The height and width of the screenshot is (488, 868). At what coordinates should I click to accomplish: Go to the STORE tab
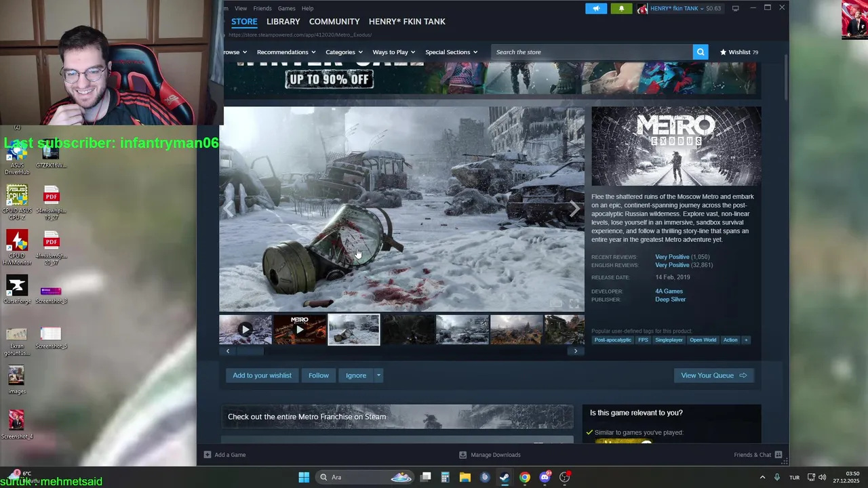pos(244,22)
